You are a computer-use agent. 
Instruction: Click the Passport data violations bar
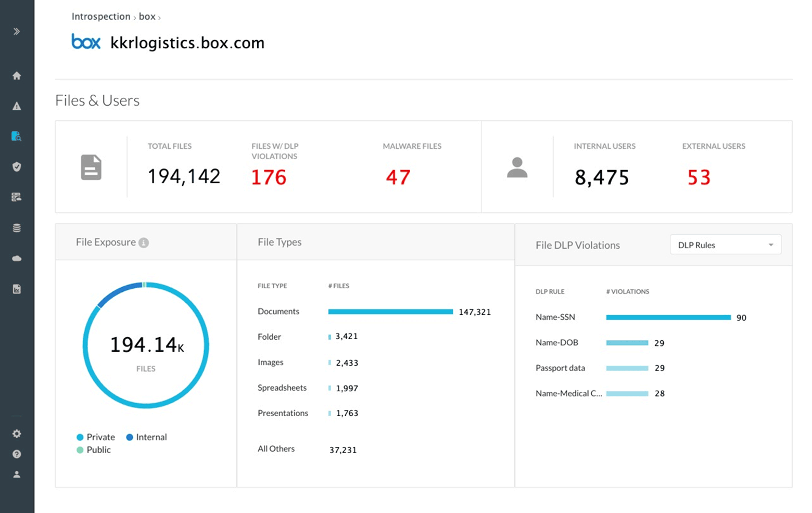[627, 368]
